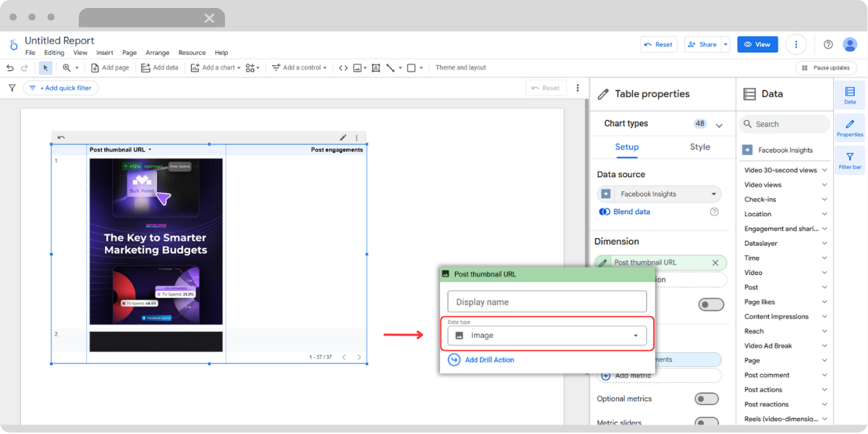The image size is (868, 434).
Task: Open the embed URL tool (<>)
Action: [343, 67]
